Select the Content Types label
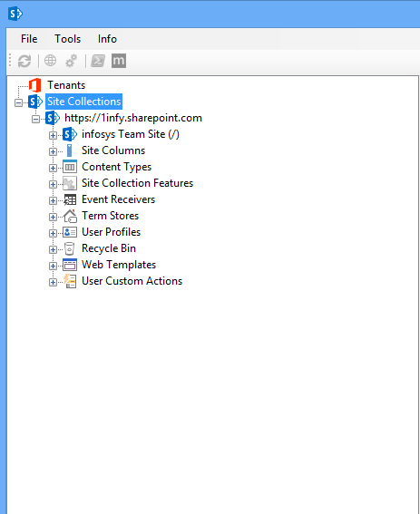 point(116,167)
